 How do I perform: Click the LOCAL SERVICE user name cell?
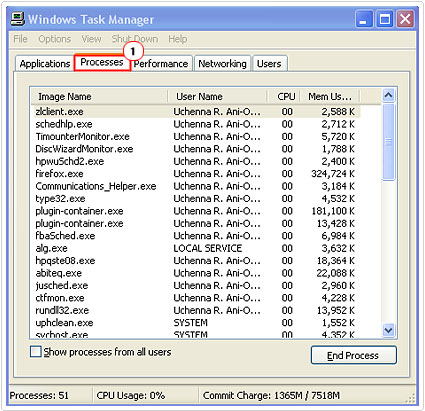point(208,248)
